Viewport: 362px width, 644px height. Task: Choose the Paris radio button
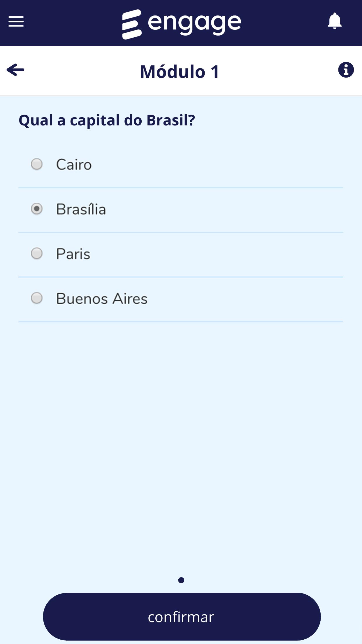point(37,253)
